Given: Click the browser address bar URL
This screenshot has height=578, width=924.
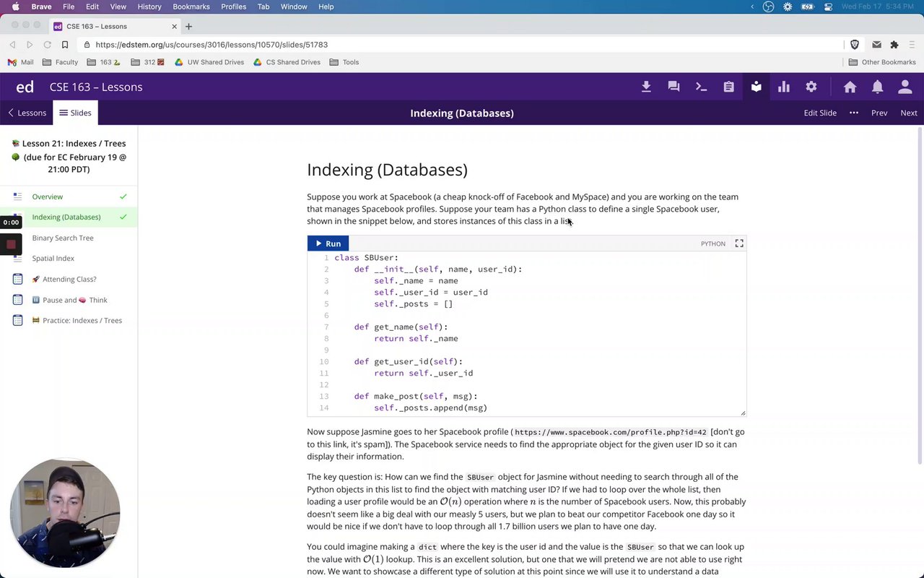Looking at the screenshot, I should pos(212,45).
